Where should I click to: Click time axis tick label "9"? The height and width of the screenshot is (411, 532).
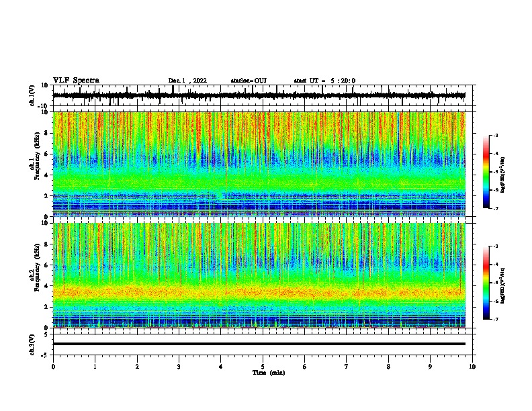point(430,367)
